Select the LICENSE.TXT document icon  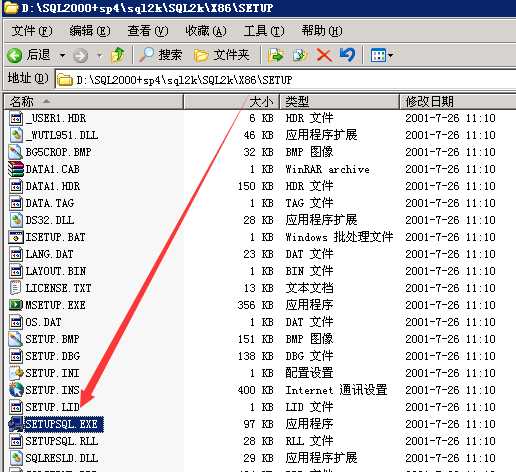[16, 288]
